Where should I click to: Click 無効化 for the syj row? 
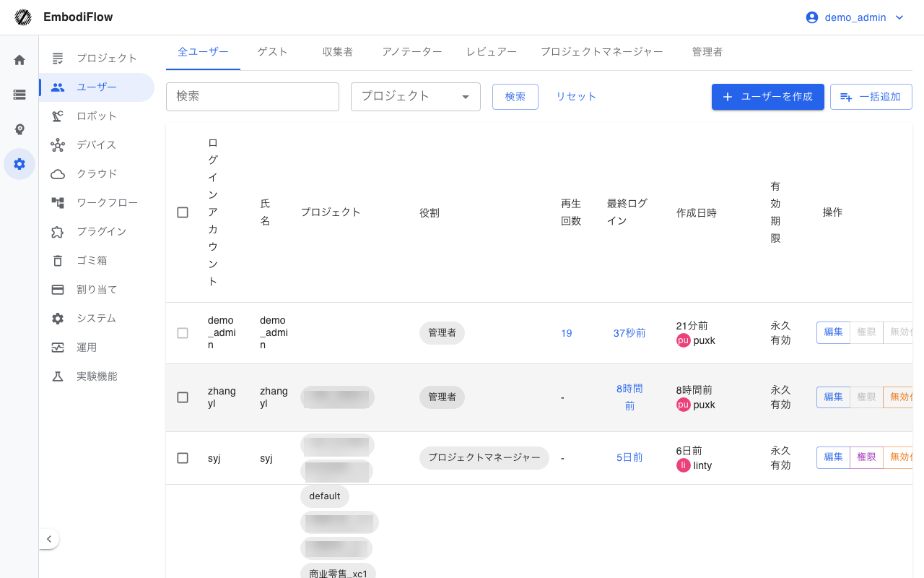pyautogui.click(x=898, y=457)
